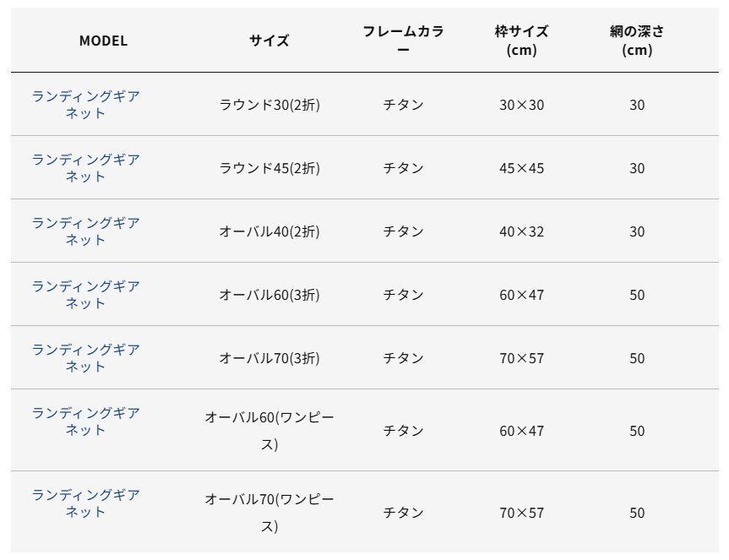Select the ラウンド30(2折) size cell

tap(269, 105)
